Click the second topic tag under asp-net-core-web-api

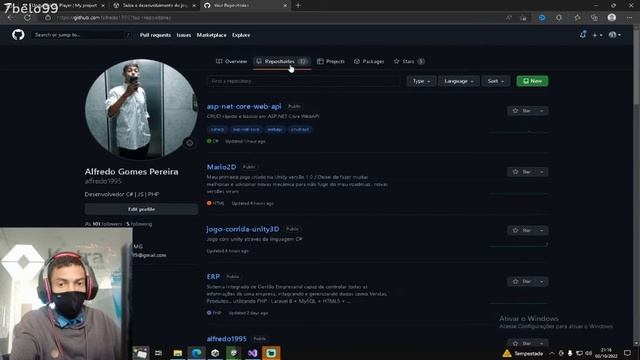point(246,129)
